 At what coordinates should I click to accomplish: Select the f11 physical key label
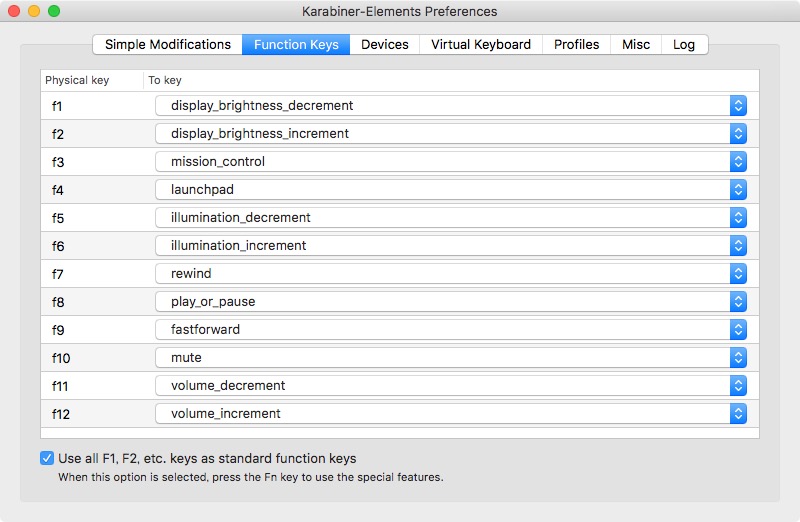(x=60, y=386)
